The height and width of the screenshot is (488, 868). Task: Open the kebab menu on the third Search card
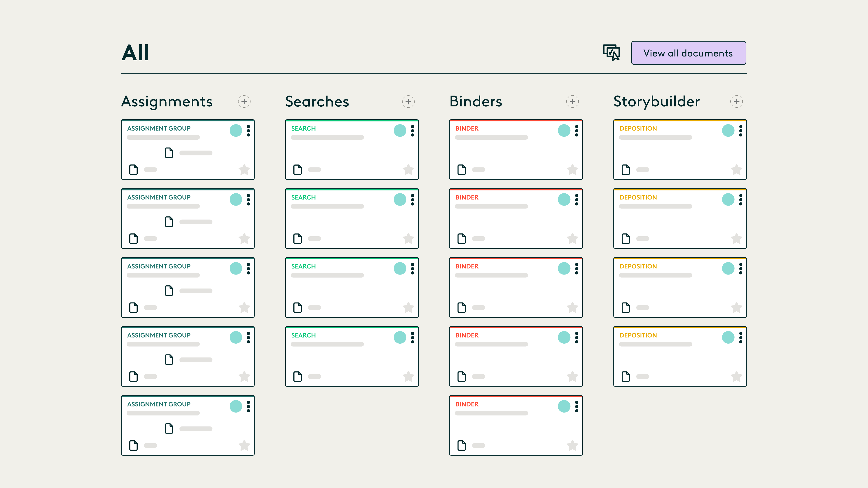click(x=413, y=268)
